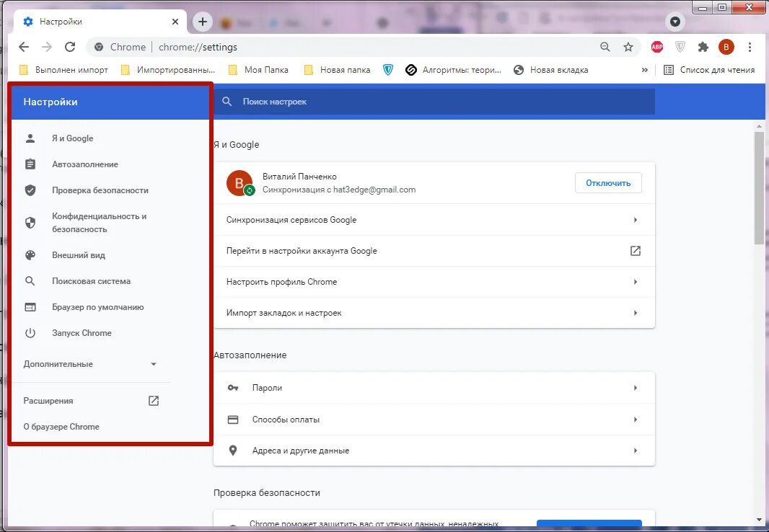Open the Extensions puzzle-piece menu
This screenshot has height=532, width=769.
pyautogui.click(x=703, y=47)
